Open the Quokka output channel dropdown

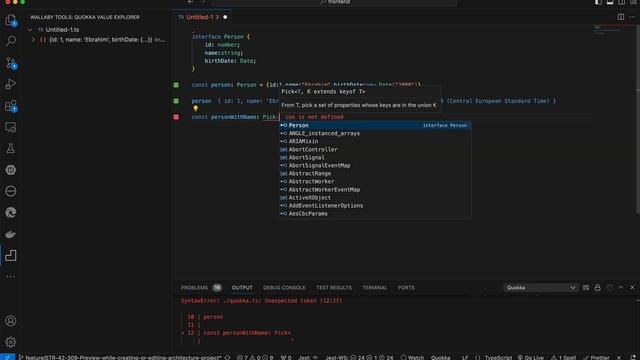540,287
